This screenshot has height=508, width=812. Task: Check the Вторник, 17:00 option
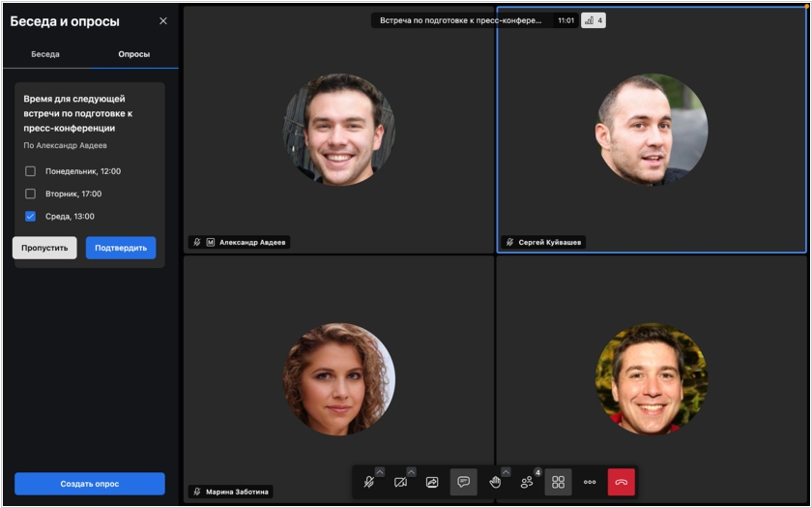point(31,194)
